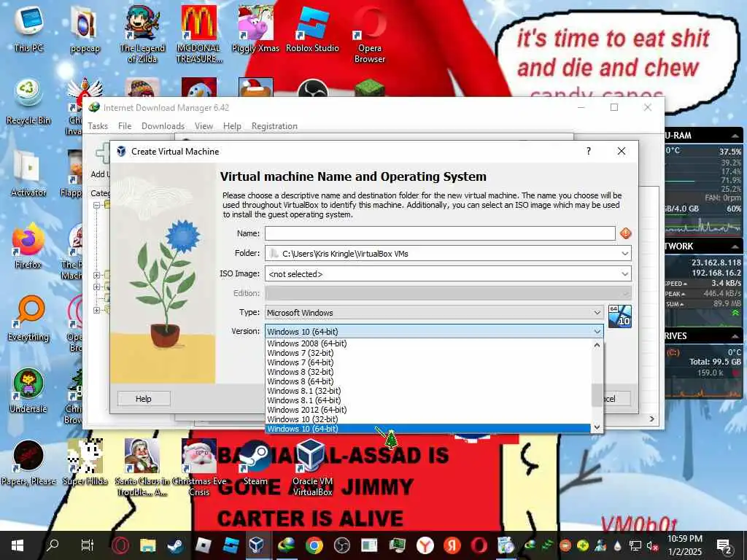This screenshot has width=747, height=560.
Task: Select Windows 7 (64-bit) version
Action: point(427,362)
